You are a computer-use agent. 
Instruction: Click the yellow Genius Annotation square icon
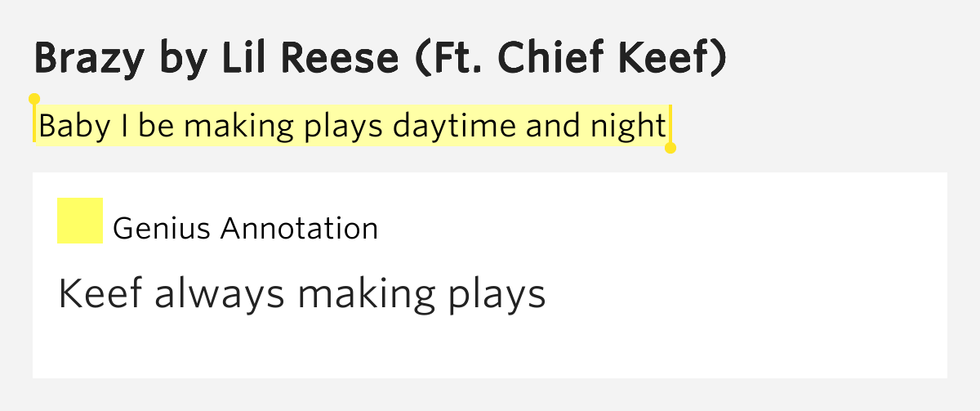tap(80, 221)
